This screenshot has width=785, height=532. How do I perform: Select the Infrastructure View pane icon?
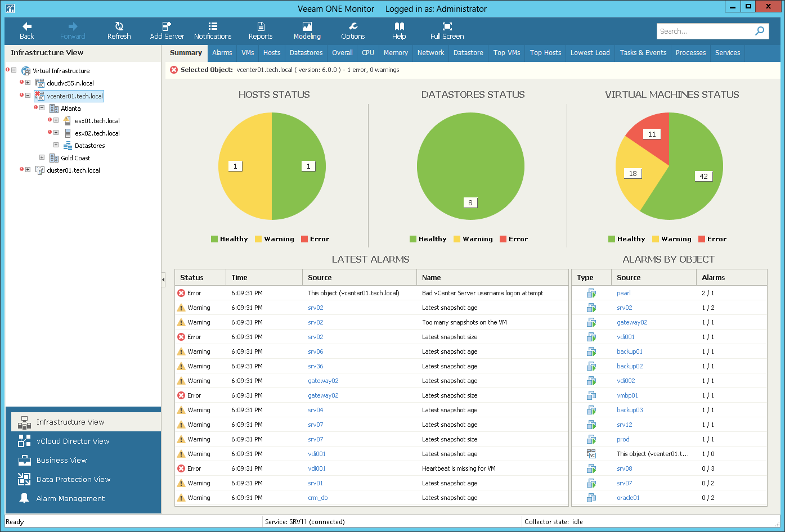tap(24, 422)
